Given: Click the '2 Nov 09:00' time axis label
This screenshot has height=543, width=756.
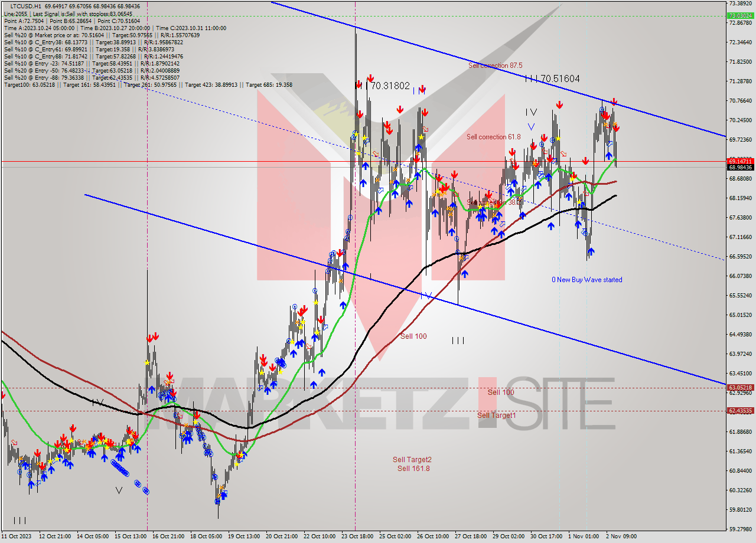Looking at the screenshot, I should pyautogui.click(x=621, y=537).
